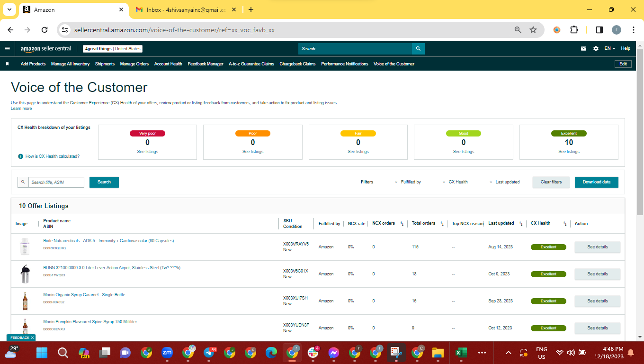Reload the Seller Central page
Screen dimensions: 644x364
coord(45,30)
